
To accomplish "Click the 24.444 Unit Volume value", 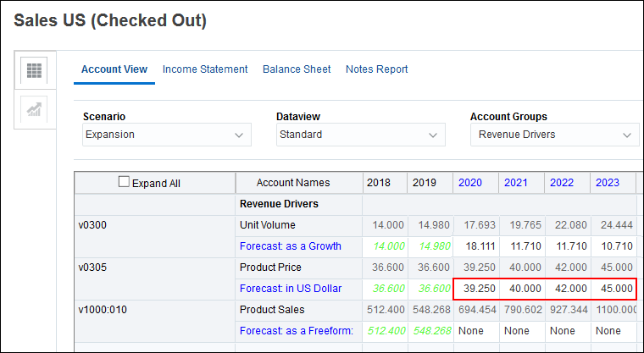I will (617, 225).
